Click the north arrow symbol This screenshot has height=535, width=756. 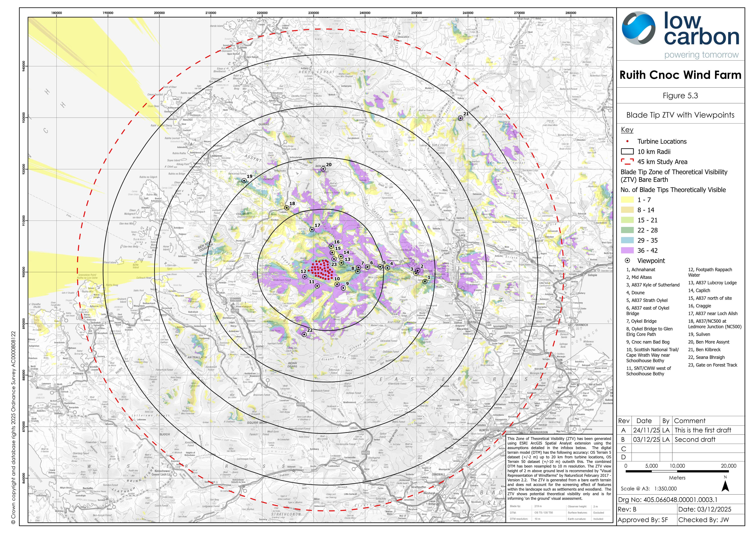(725, 486)
